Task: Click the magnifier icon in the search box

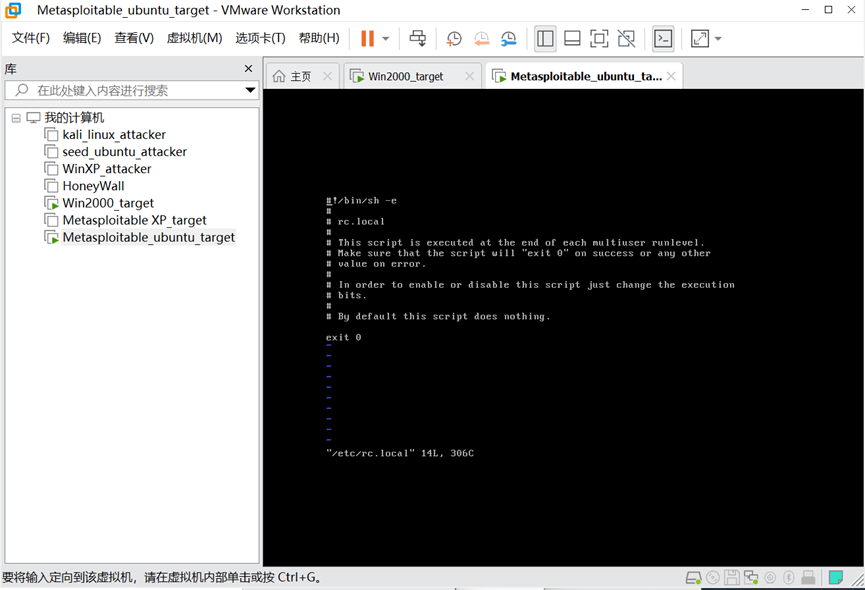Action: (x=22, y=90)
